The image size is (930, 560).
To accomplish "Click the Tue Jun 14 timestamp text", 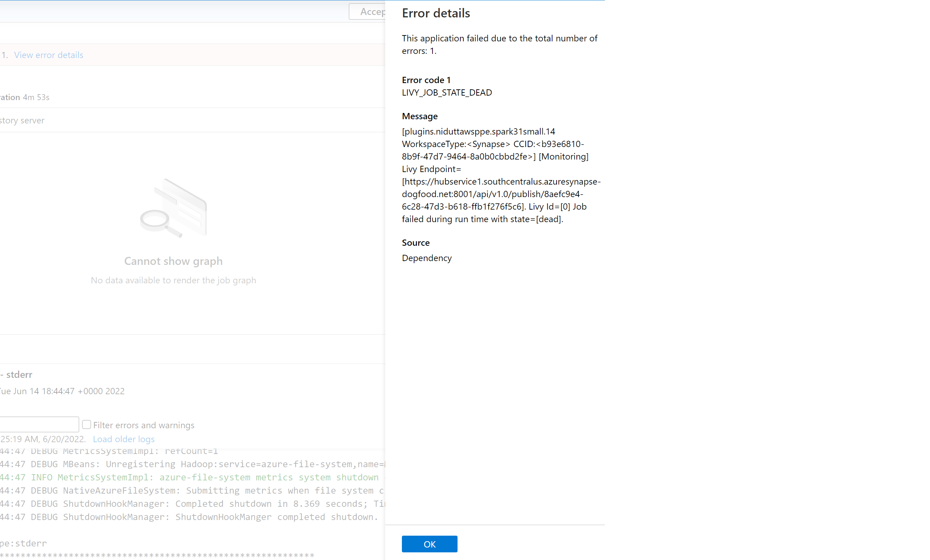I will (62, 391).
